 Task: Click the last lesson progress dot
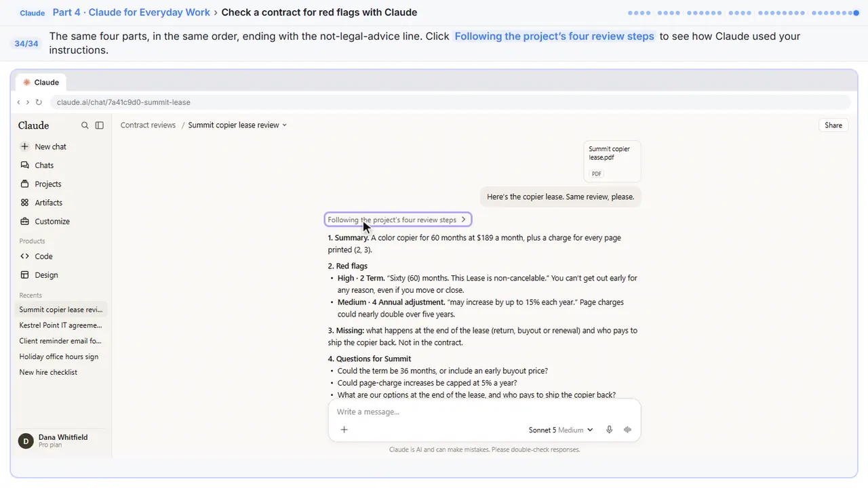(856, 13)
